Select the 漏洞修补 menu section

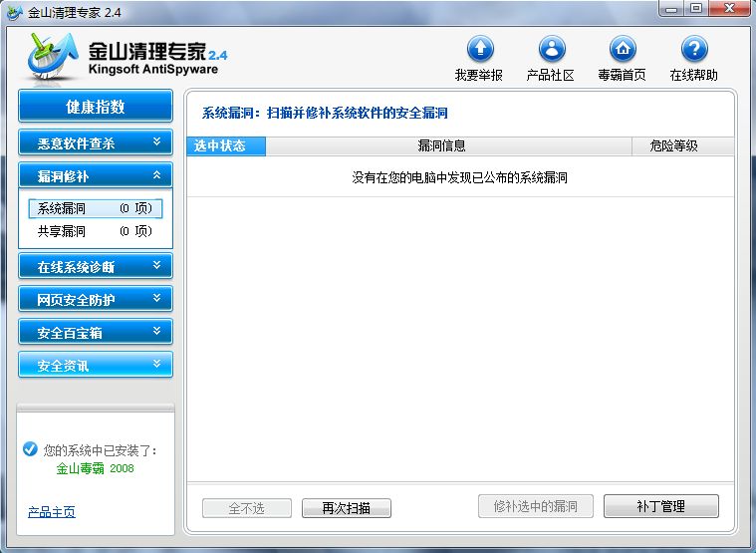click(96, 175)
